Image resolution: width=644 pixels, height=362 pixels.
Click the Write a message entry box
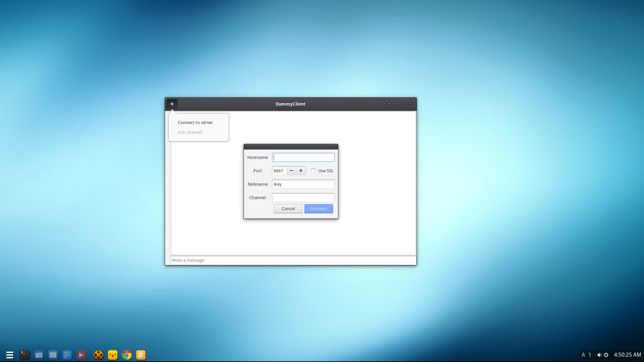point(293,260)
